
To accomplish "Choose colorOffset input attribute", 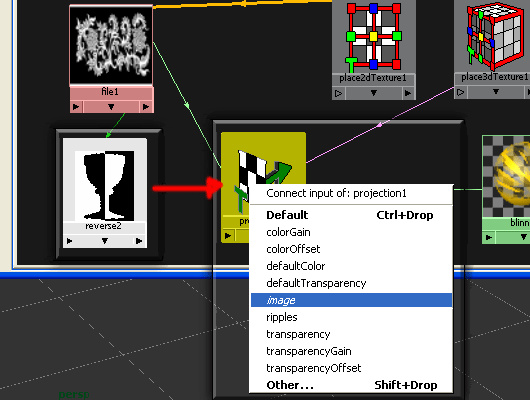I will [351, 249].
